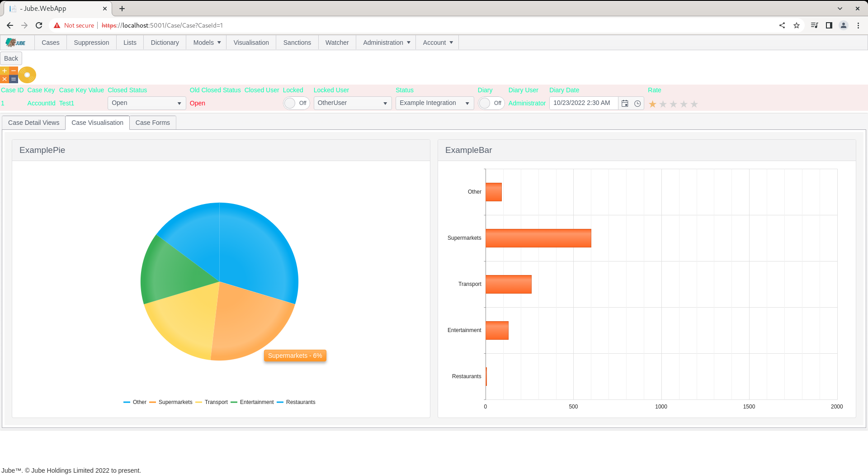868x475 pixels.
Task: Close the Jube.WebApp browser tab
Action: pos(105,9)
